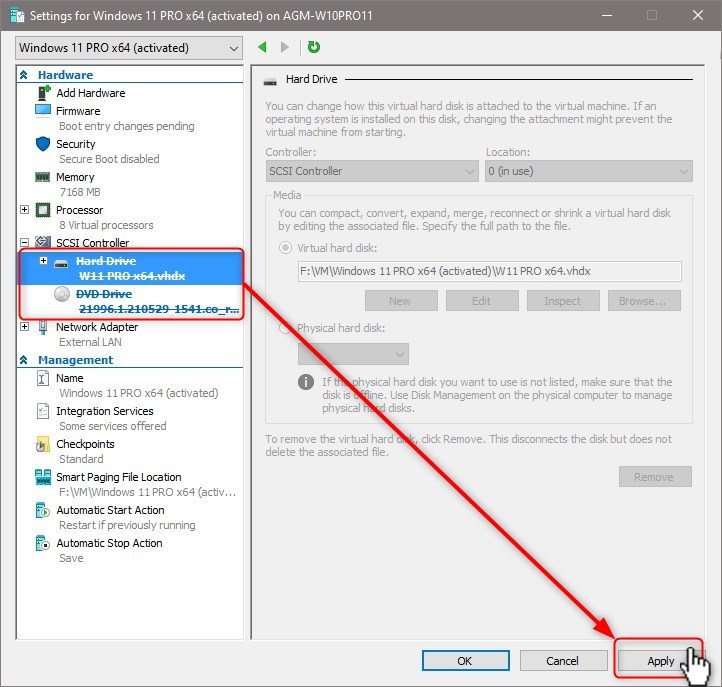
Task: Click the Apply button
Action: 660,661
